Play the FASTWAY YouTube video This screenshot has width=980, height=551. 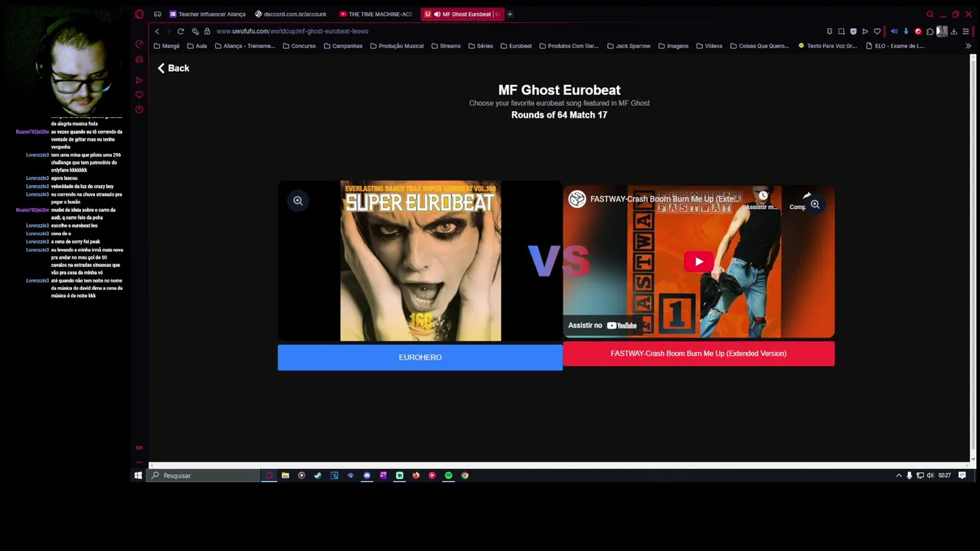(698, 262)
